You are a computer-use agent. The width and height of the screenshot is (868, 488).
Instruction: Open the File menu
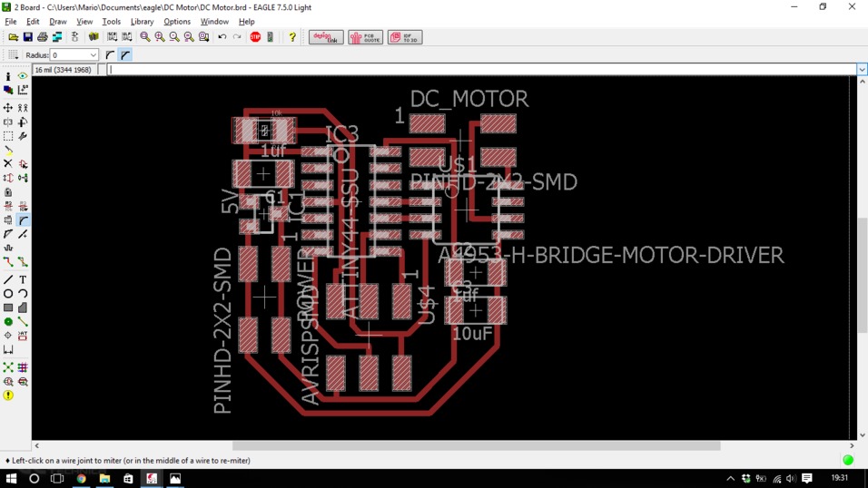click(x=11, y=22)
